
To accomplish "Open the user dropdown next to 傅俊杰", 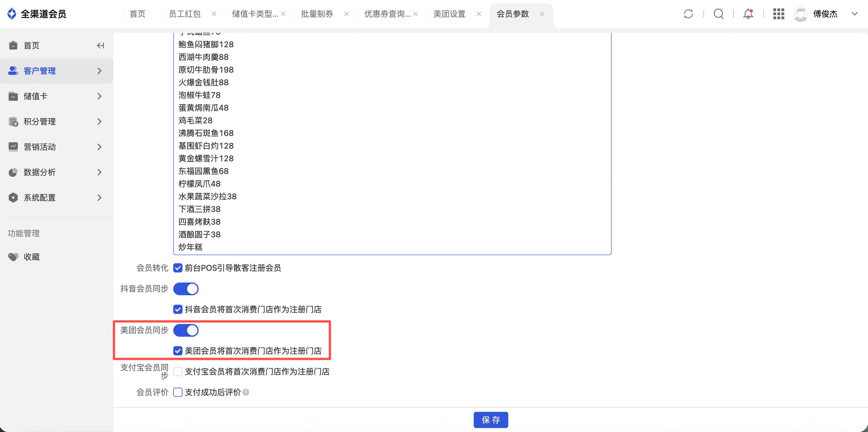I will 854,14.
